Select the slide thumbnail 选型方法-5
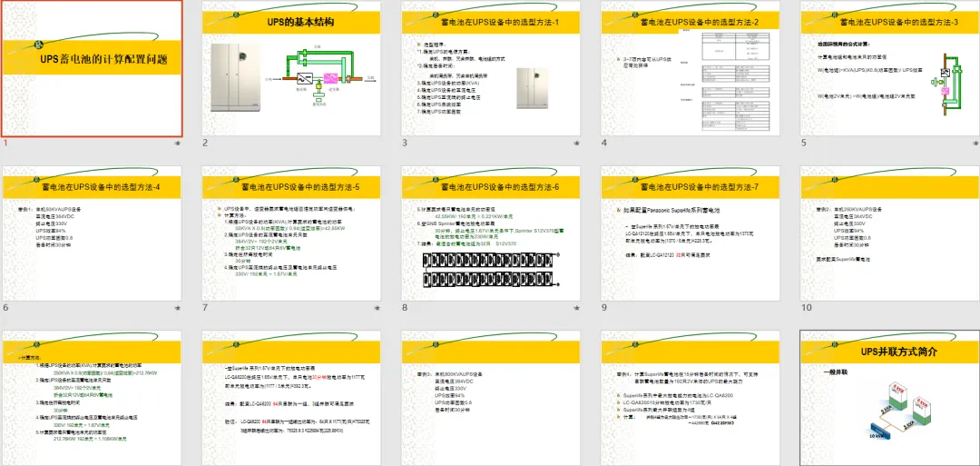 (291, 233)
